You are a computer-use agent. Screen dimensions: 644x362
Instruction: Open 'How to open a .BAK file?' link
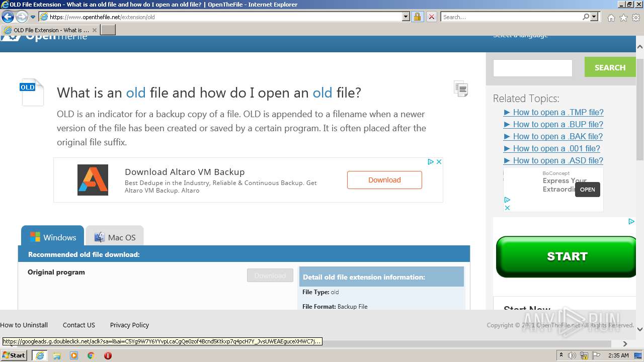click(553, 136)
